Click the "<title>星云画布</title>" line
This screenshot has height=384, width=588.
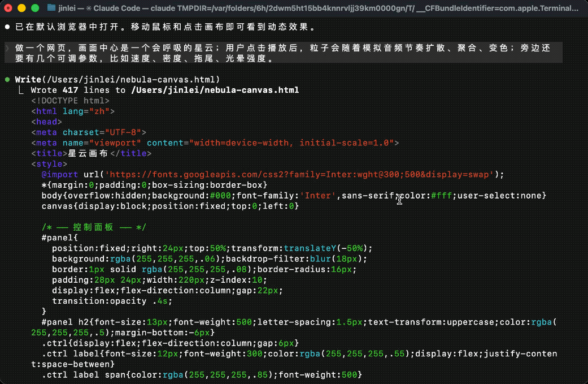(92, 153)
